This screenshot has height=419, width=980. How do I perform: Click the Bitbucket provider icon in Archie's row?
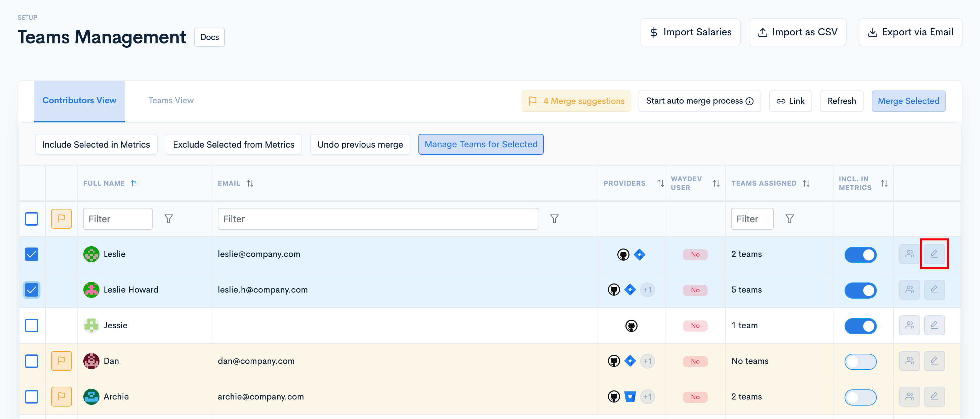pyautogui.click(x=630, y=397)
